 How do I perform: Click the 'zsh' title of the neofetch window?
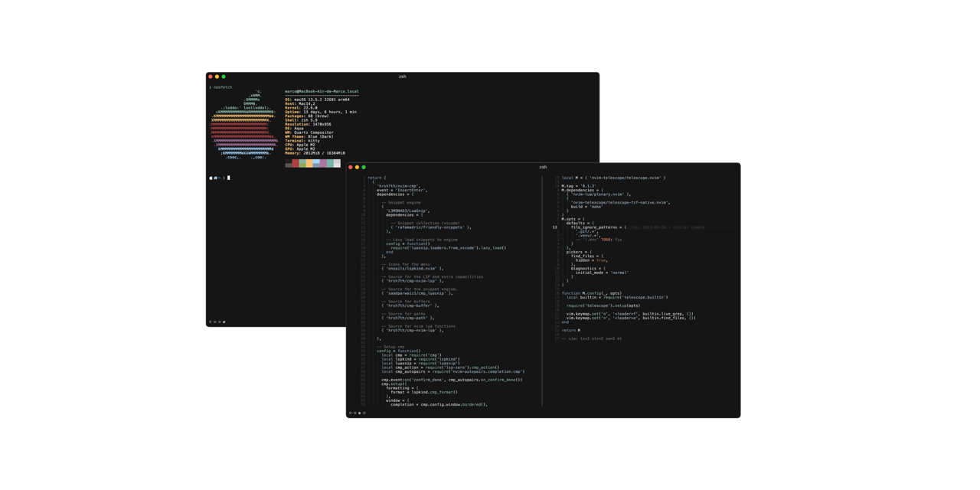(403, 77)
